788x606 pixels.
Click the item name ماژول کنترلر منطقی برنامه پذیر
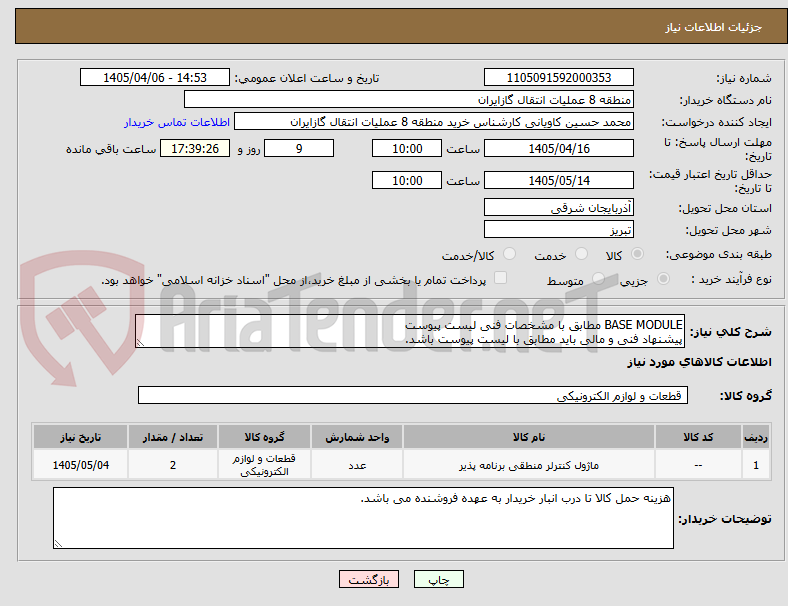529,465
